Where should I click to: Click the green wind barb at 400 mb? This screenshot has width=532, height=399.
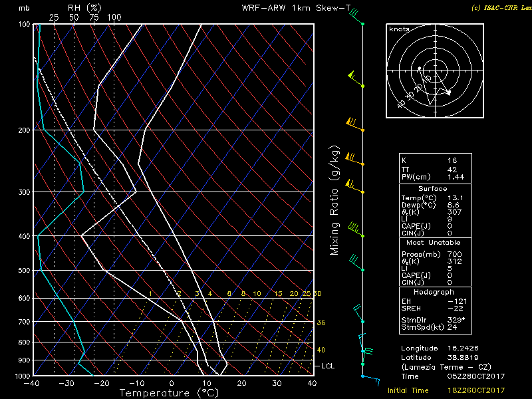pos(356,229)
